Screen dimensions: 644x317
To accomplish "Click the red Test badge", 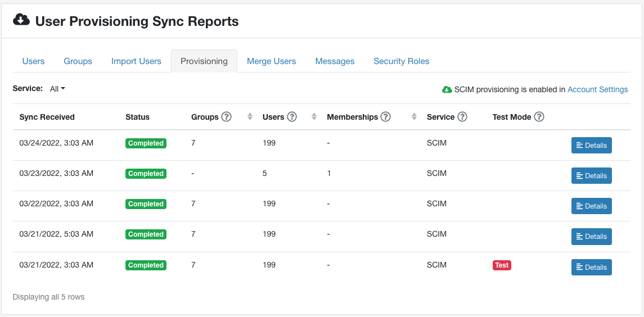I will pos(502,265).
